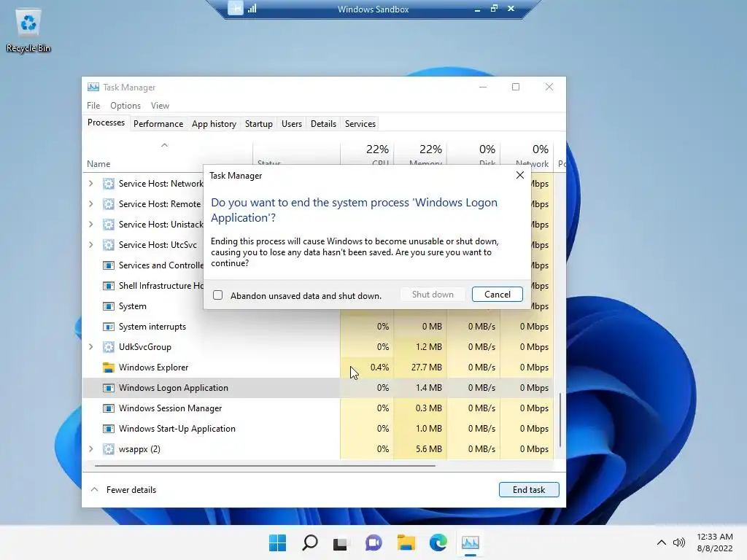The height and width of the screenshot is (560, 747).
Task: Expand the Service Host: Network group
Action: 91,184
